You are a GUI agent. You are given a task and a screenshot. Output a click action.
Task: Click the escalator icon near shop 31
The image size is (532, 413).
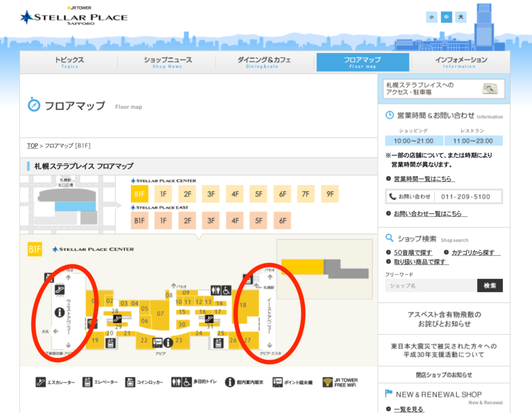tap(209, 319)
